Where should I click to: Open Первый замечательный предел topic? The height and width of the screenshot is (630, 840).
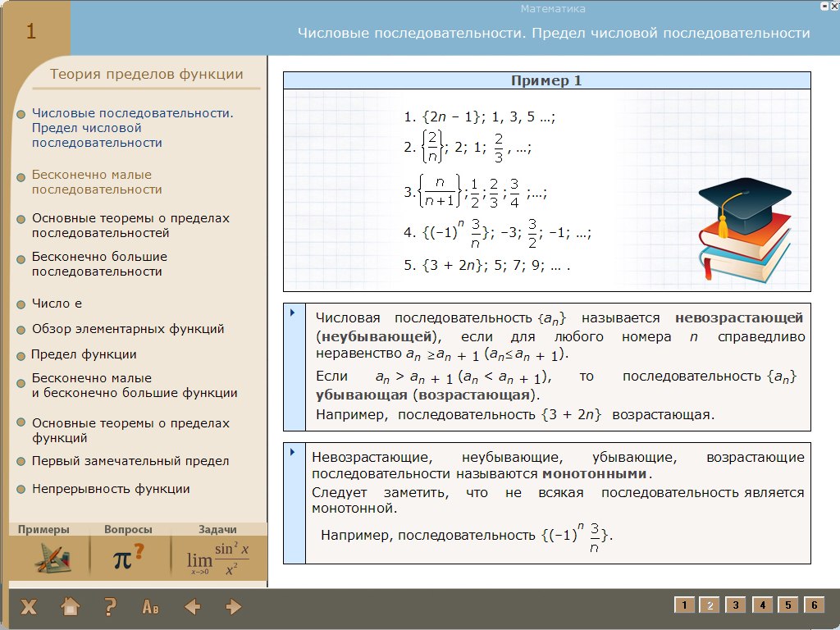[130, 461]
